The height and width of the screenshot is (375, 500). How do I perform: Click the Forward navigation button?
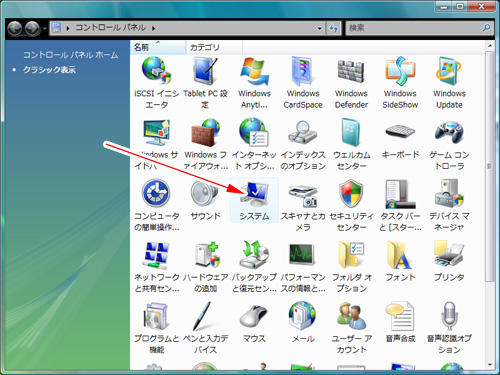pos(32,28)
